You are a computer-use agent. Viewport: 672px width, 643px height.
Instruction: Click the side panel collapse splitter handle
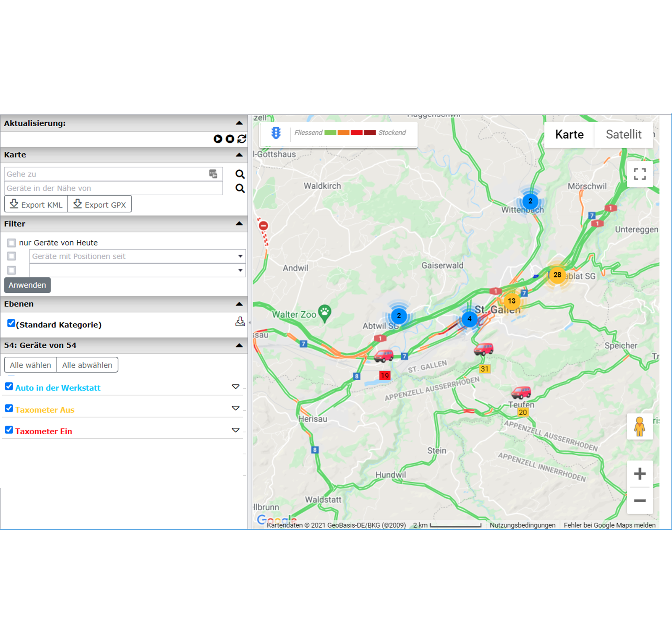pos(250,322)
